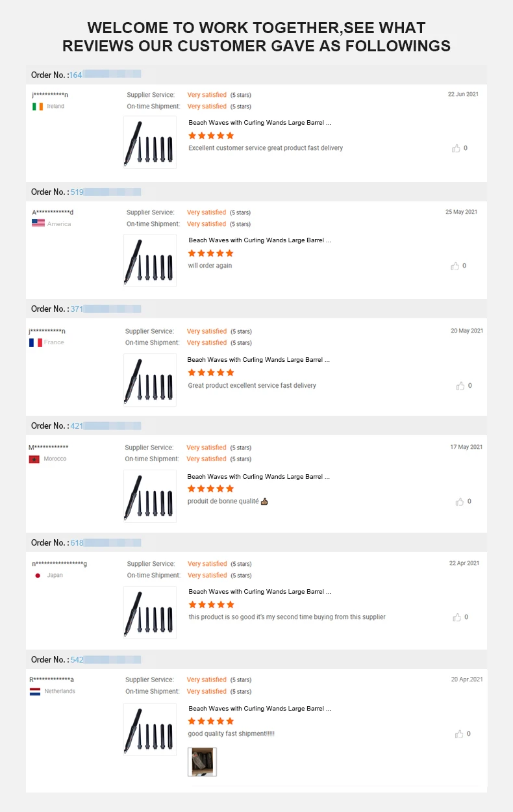
Task: Click the Morocco flag icon
Action: (x=34, y=459)
